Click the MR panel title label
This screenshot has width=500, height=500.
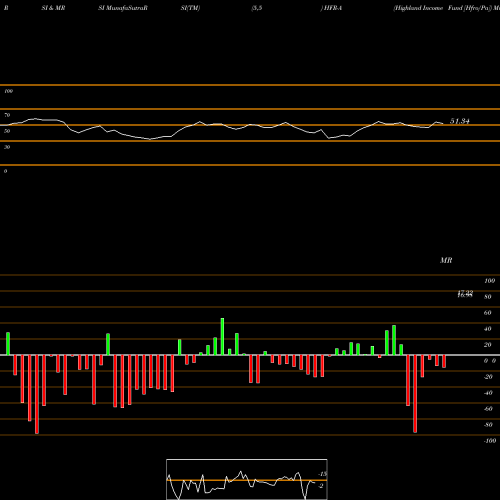coord(446,260)
